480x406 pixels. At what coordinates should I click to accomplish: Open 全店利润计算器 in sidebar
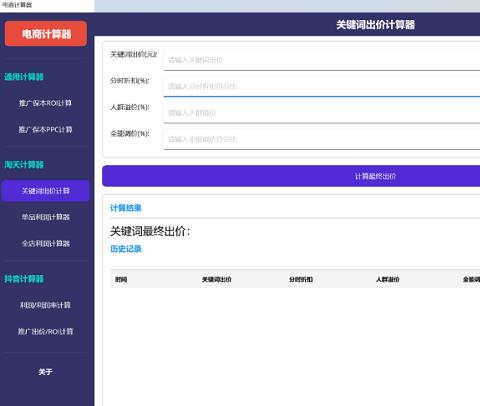click(46, 243)
